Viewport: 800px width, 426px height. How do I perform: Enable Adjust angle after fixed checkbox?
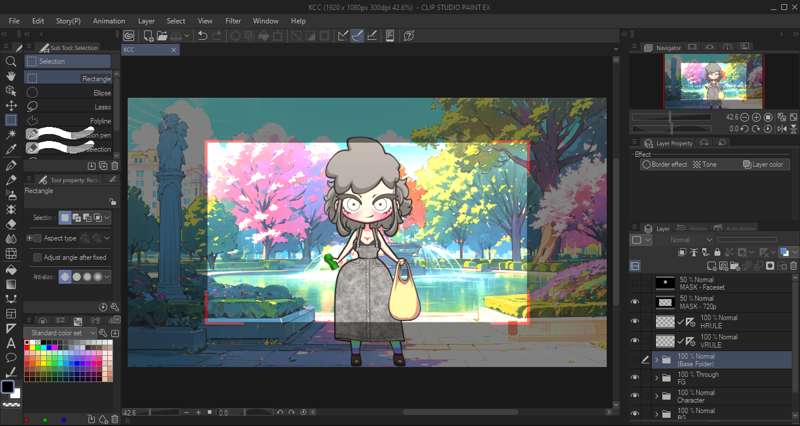tap(37, 258)
